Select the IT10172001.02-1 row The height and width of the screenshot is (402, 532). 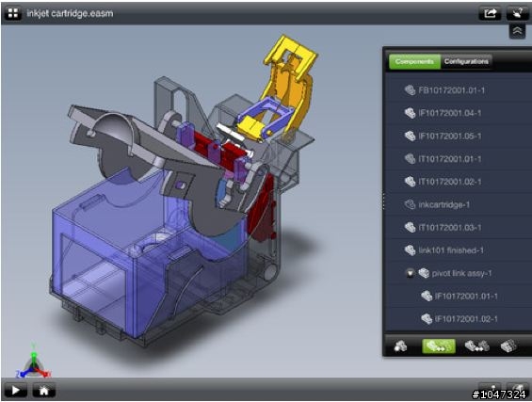(x=459, y=182)
